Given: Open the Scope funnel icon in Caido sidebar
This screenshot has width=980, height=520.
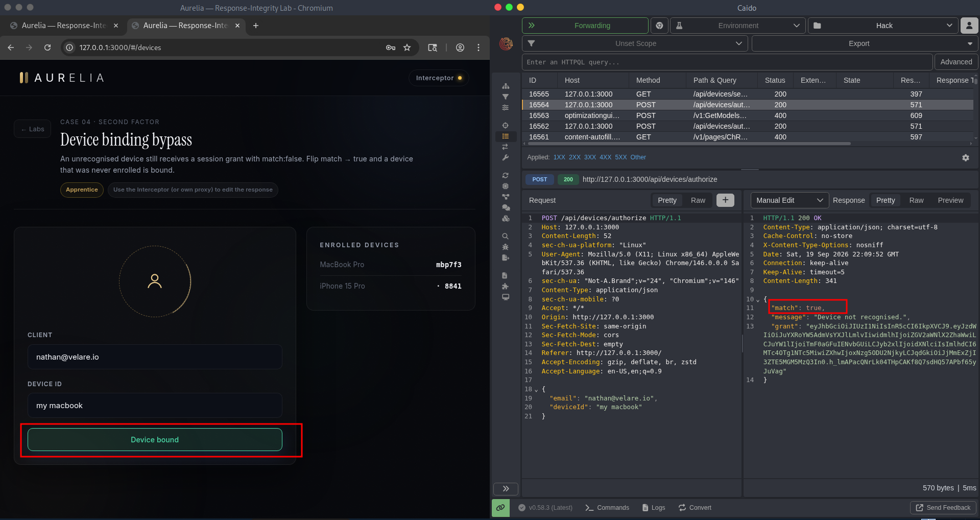Looking at the screenshot, I should click(x=506, y=97).
